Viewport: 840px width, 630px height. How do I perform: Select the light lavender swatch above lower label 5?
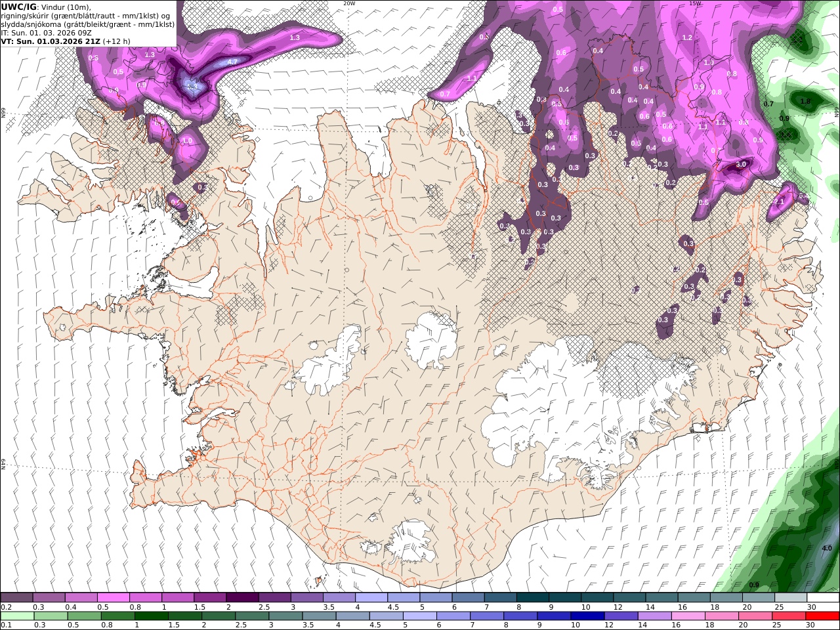pyautogui.click(x=420, y=616)
